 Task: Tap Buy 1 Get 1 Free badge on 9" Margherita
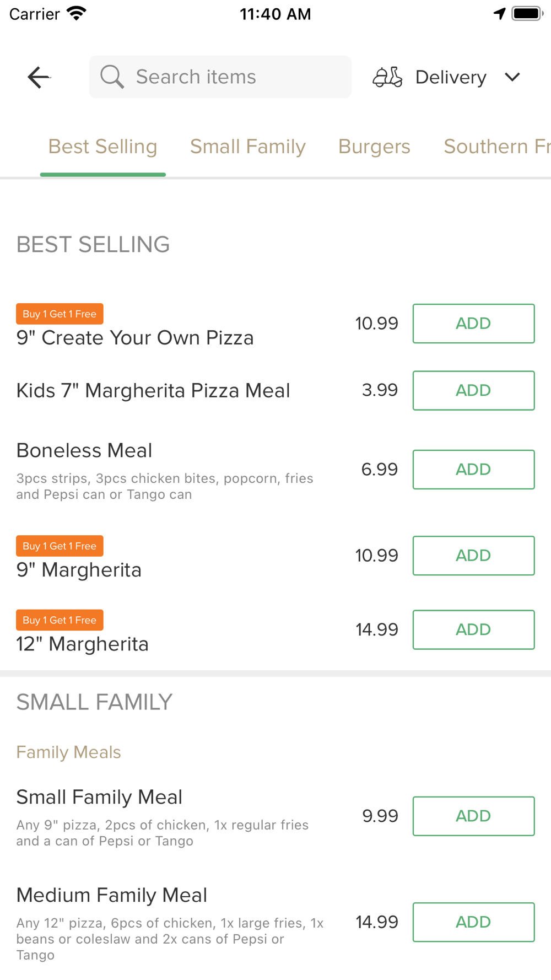click(60, 546)
